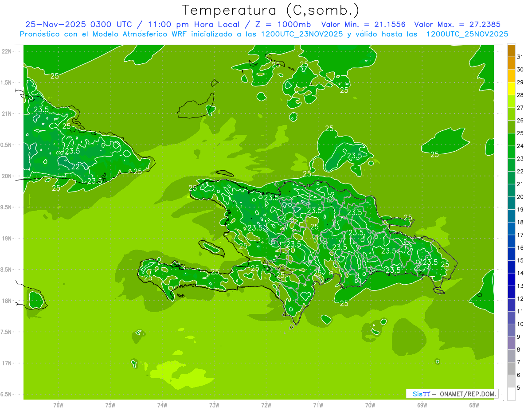This screenshot has width=532, height=411.
Task: Click the "8.5N" latitude axis label
Action: [7, 270]
